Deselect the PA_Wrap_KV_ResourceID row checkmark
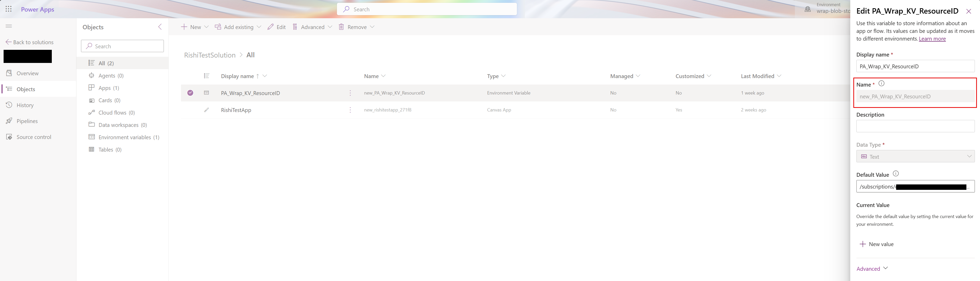 190,93
